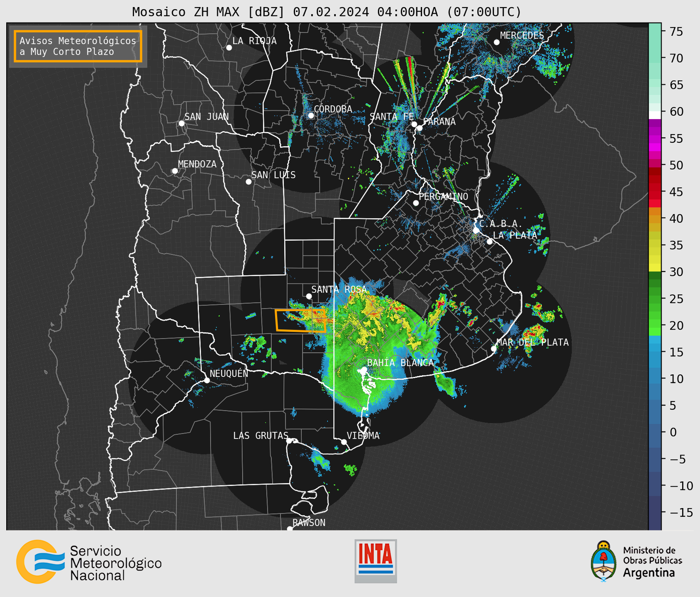Click the PERGAMINO map label
700x597 pixels.
444,196
